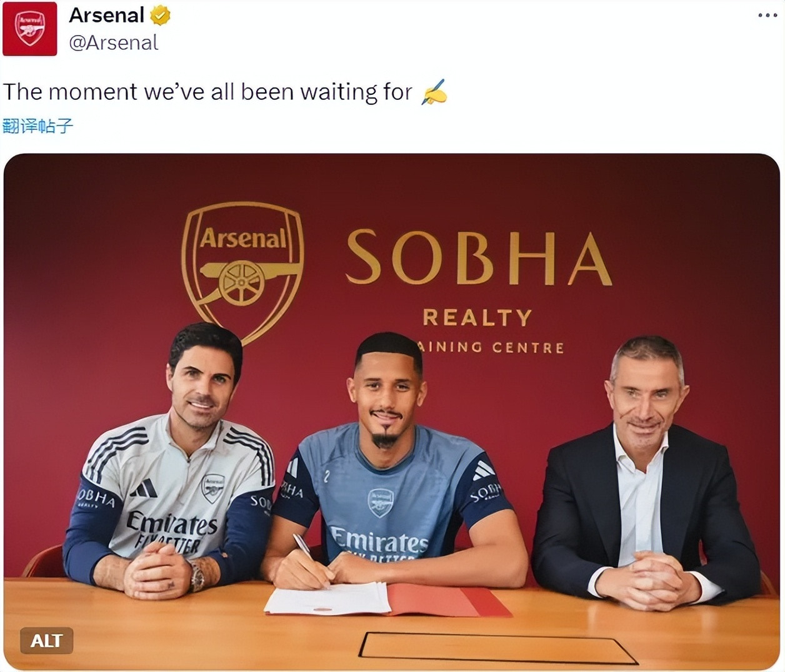Click the @Arsenal handle
Image resolution: width=785 pixels, height=672 pixels.
(x=113, y=42)
